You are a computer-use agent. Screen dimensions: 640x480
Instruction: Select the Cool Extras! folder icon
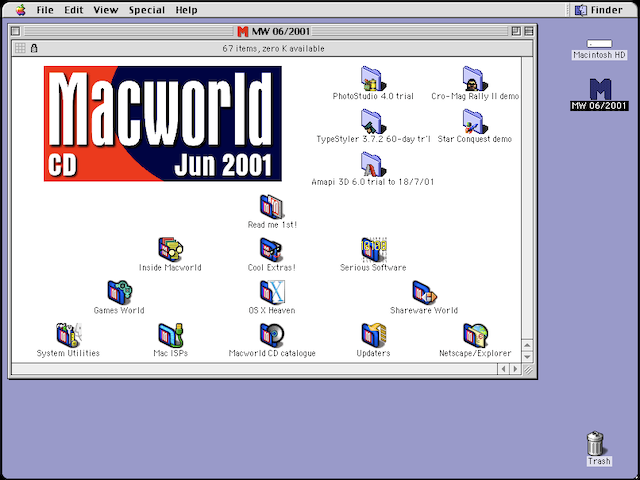[x=272, y=250]
